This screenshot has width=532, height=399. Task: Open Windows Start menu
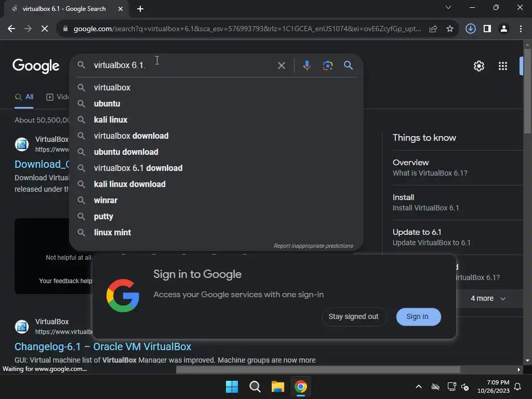point(232,387)
